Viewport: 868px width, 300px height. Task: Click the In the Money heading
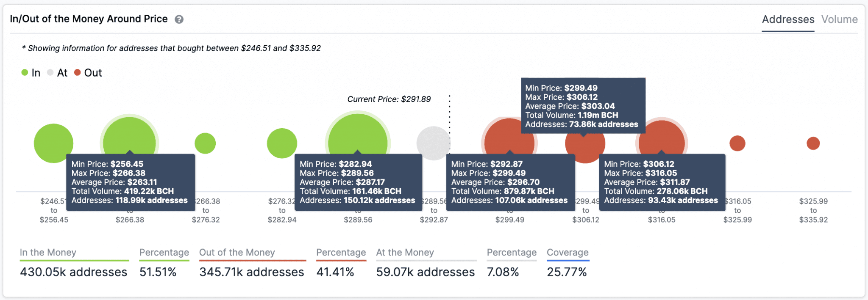coord(48,253)
